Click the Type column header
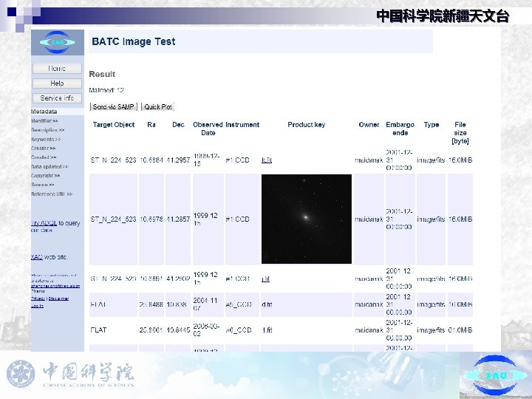 point(432,125)
